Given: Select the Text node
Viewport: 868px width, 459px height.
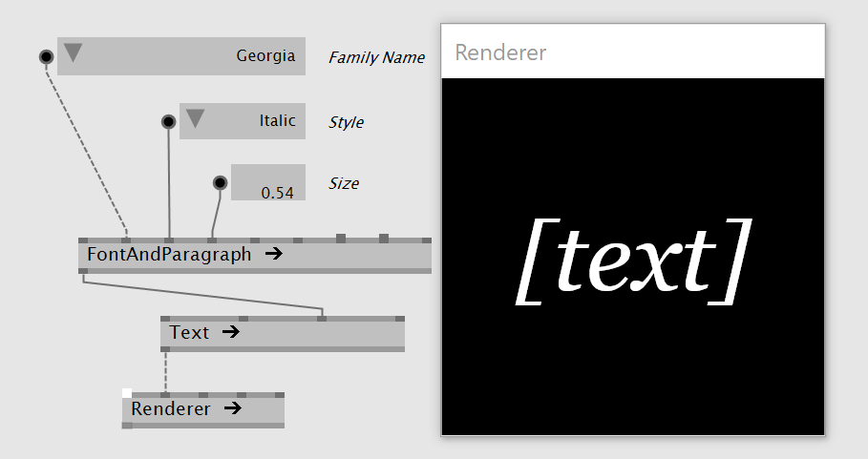Looking at the screenshot, I should point(283,333).
